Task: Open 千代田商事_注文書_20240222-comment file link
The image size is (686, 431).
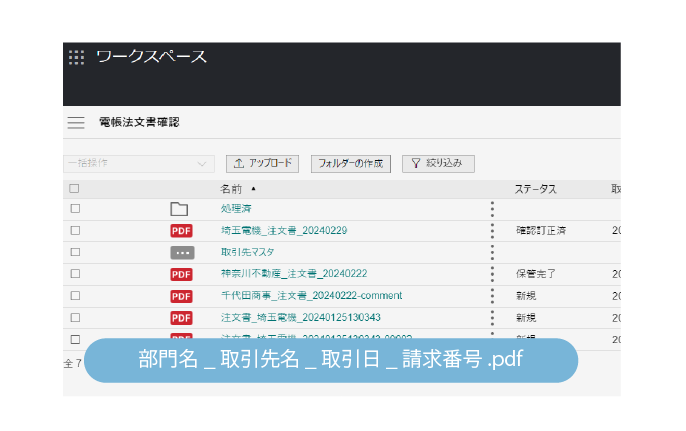Action: click(x=312, y=296)
